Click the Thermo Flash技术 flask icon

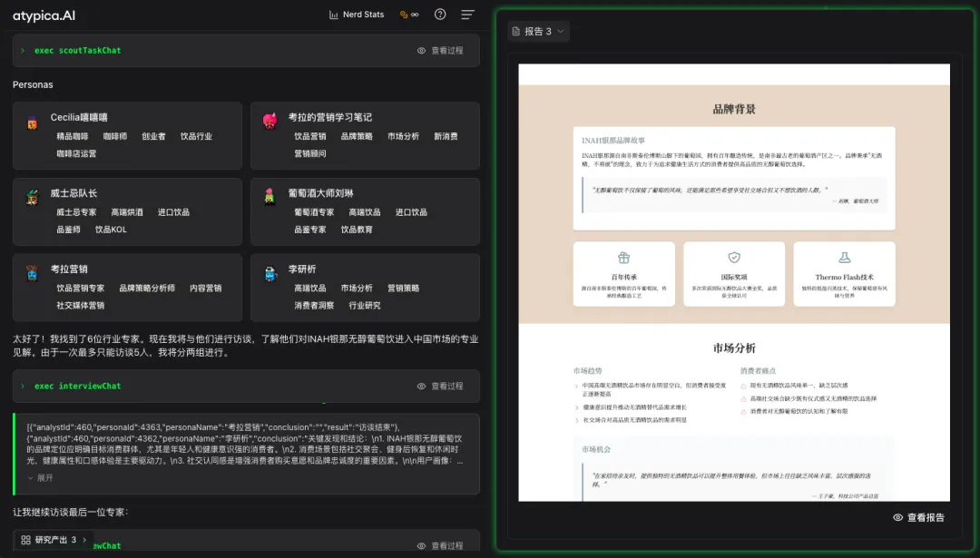point(845,258)
